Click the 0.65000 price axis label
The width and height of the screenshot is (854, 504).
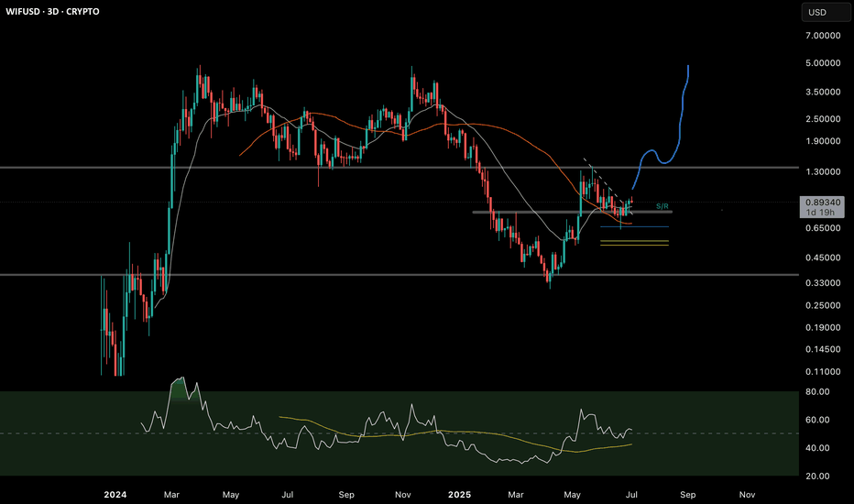click(823, 228)
